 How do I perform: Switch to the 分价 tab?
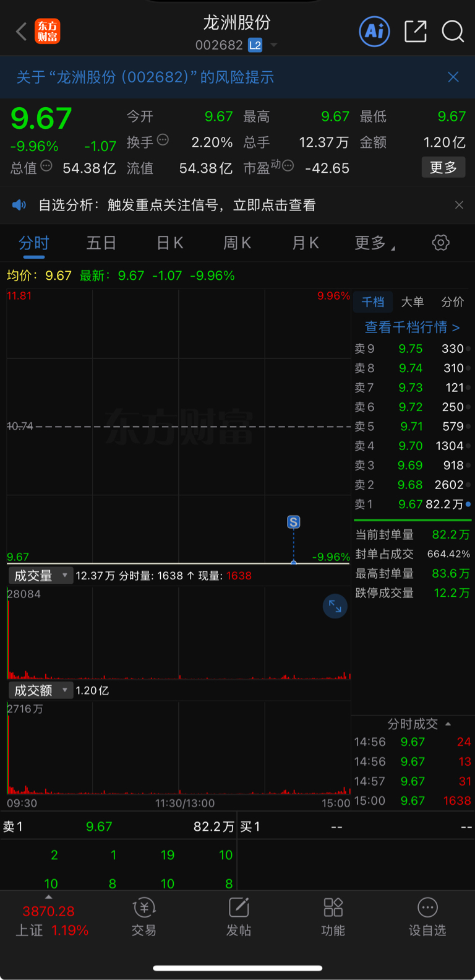pos(452,301)
